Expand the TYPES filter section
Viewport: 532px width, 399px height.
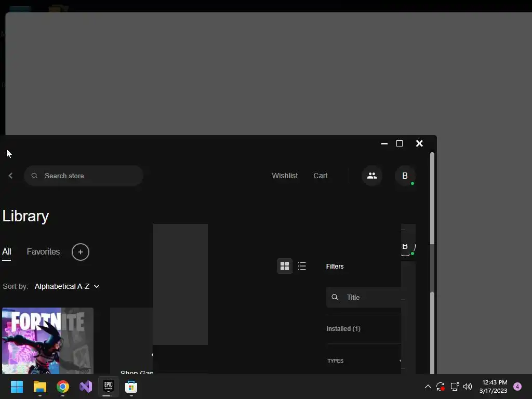point(364,361)
